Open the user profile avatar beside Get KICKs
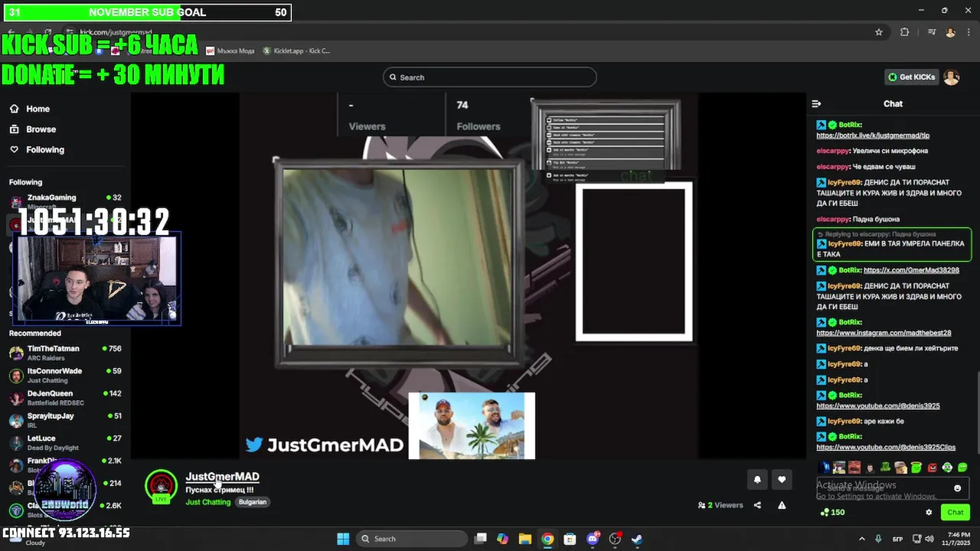 (x=951, y=77)
